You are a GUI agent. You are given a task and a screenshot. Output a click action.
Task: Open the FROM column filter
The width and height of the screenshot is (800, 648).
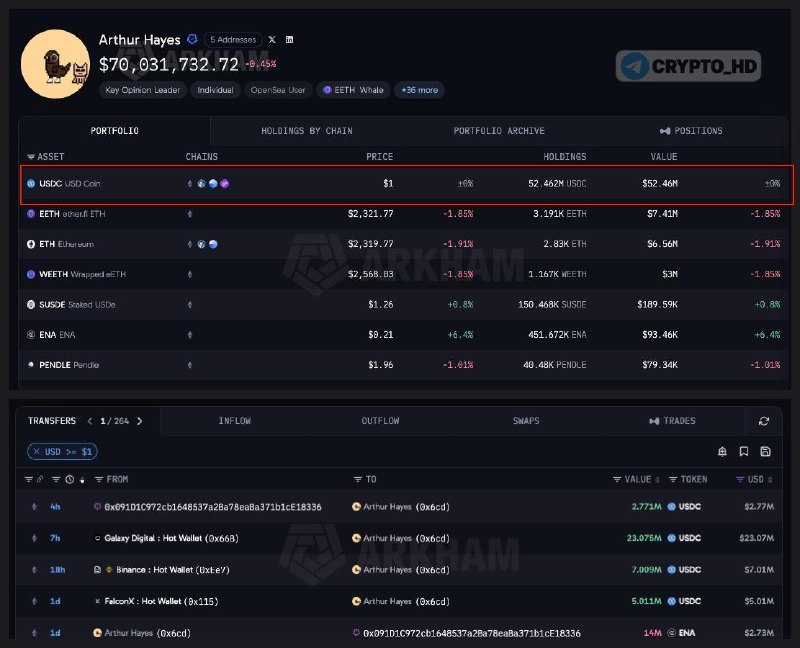(x=99, y=480)
